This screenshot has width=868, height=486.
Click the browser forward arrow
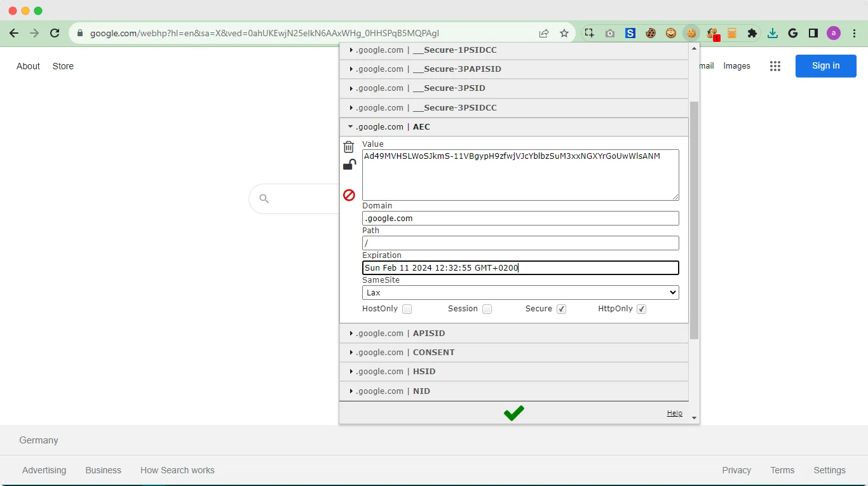pyautogui.click(x=34, y=33)
